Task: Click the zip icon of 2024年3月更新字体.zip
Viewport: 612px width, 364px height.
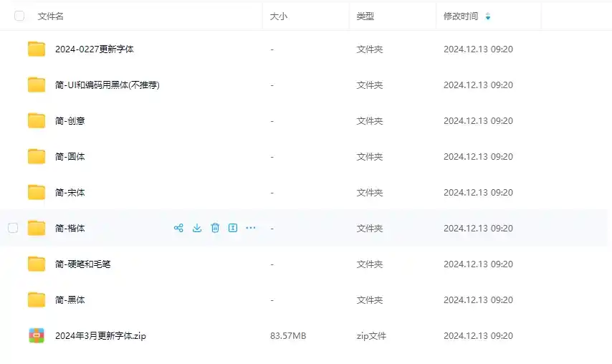Action: [x=37, y=335]
